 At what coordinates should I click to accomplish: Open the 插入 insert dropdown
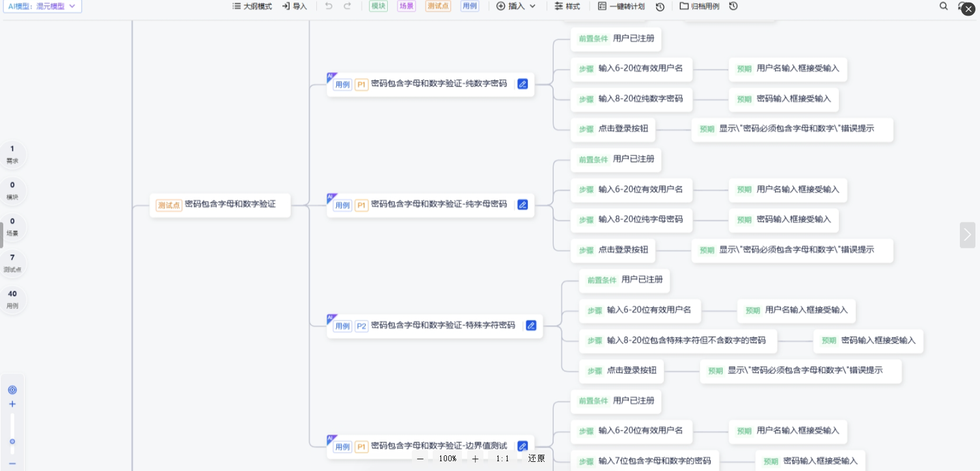pyautogui.click(x=516, y=6)
